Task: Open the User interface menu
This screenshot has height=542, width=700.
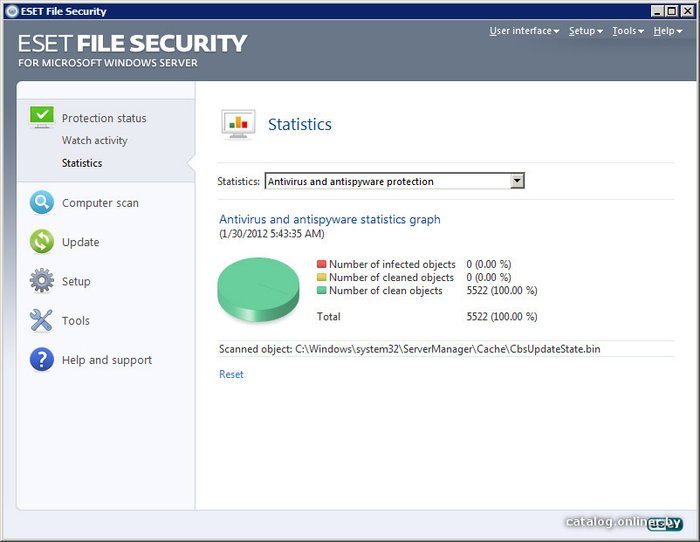Action: click(523, 31)
